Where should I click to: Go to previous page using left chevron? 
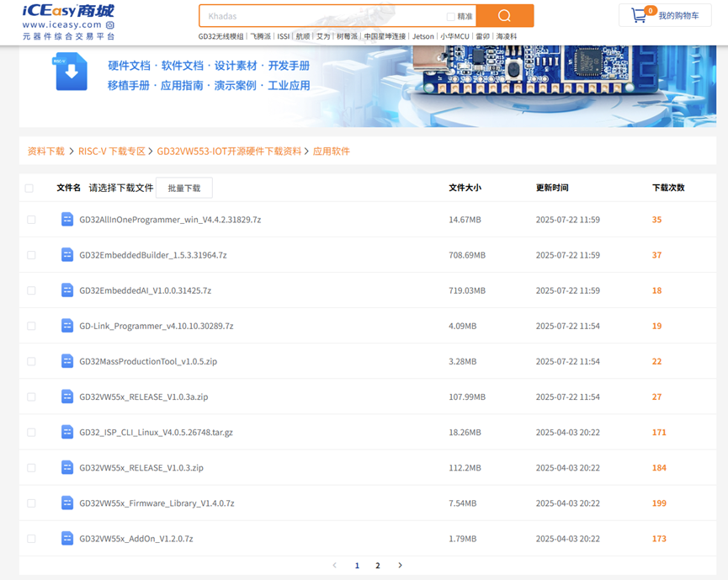(334, 566)
